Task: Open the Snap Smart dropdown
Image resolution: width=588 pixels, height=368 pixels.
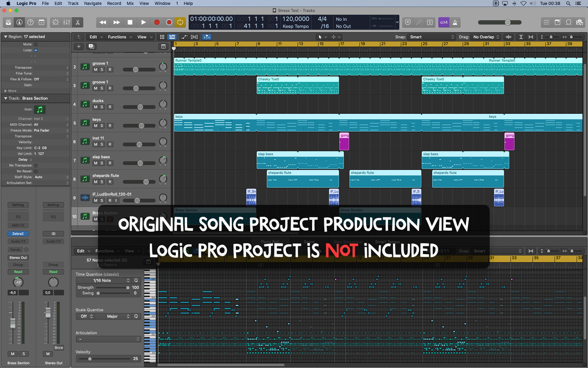Action: point(432,37)
